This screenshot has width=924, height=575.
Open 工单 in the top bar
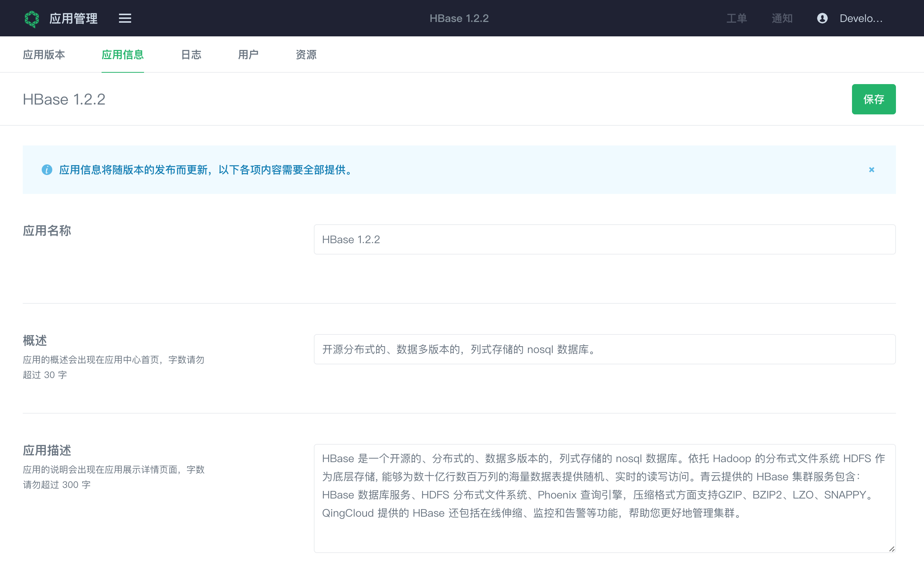tap(736, 18)
